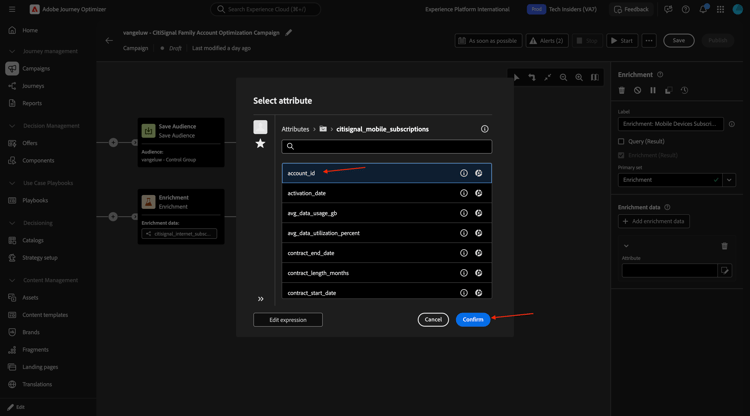Click the orthogonal connector icon on canvas toolbar
This screenshot has width=750, height=416.
532,77
